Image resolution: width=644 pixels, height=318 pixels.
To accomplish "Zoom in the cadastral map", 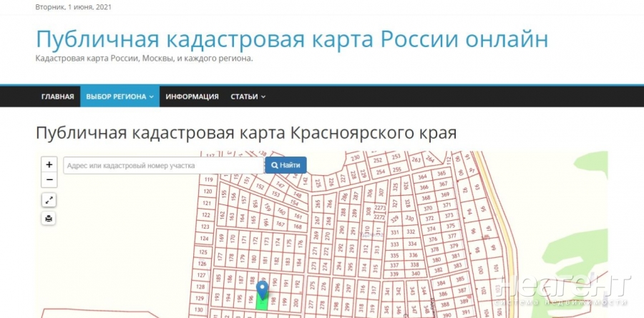I will [x=49, y=164].
